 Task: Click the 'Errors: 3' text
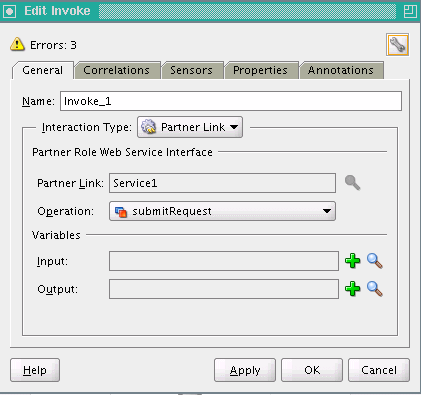[x=53, y=45]
